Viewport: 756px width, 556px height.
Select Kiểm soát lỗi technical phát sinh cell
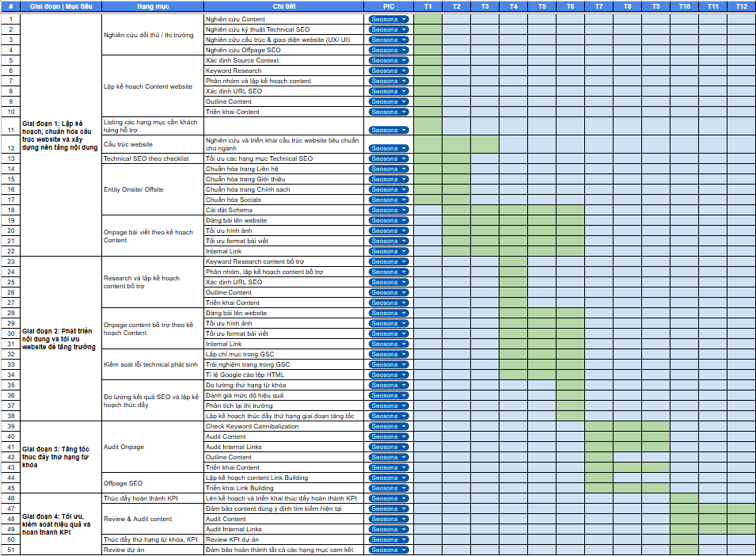(x=153, y=364)
